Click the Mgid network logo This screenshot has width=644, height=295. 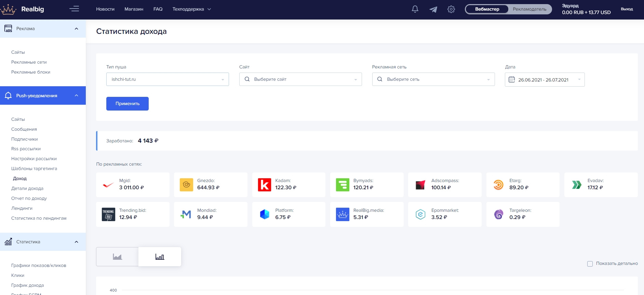[108, 185]
